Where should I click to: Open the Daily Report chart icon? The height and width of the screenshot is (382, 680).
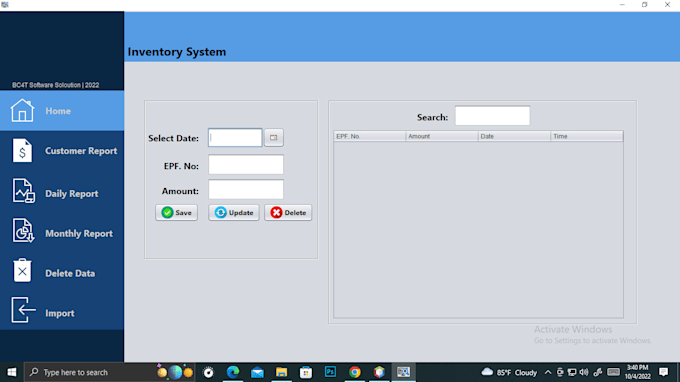(23, 191)
